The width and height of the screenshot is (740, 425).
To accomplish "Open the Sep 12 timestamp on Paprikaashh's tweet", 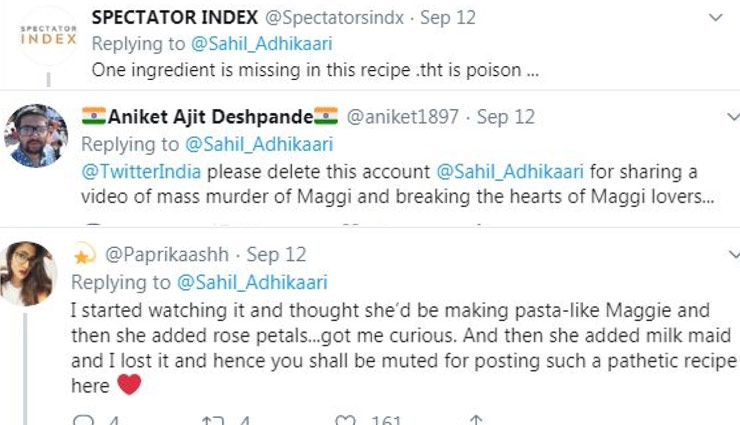I will pos(277,255).
